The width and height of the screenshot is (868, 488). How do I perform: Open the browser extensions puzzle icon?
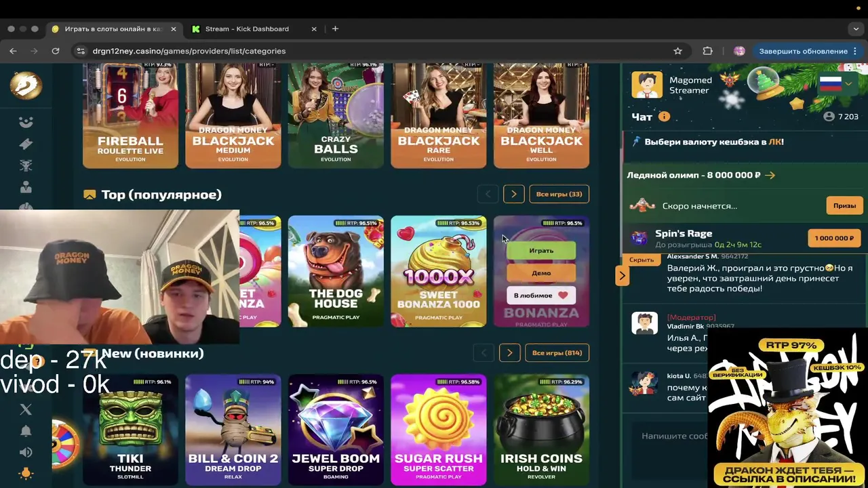pos(707,51)
